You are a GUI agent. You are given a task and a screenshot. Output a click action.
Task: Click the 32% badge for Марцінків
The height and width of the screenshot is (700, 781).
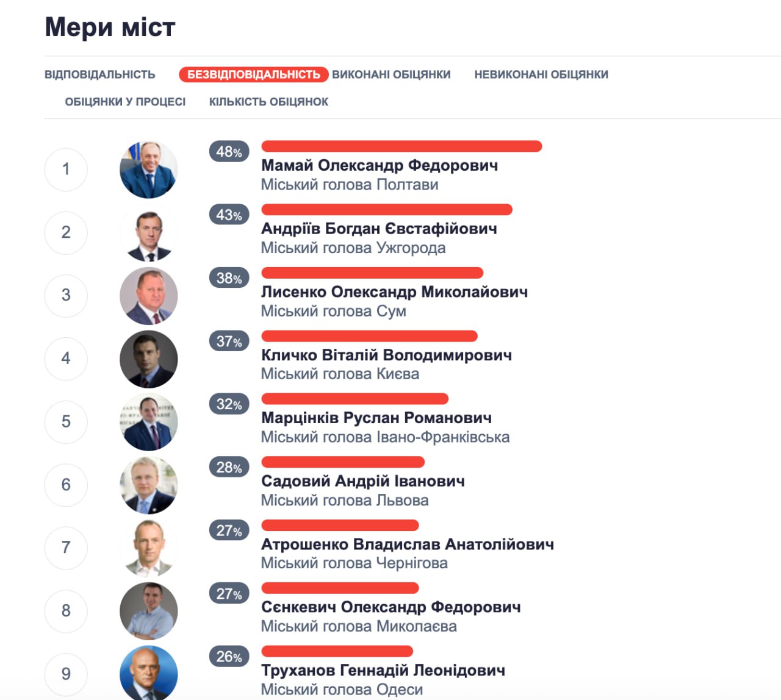pyautogui.click(x=229, y=404)
